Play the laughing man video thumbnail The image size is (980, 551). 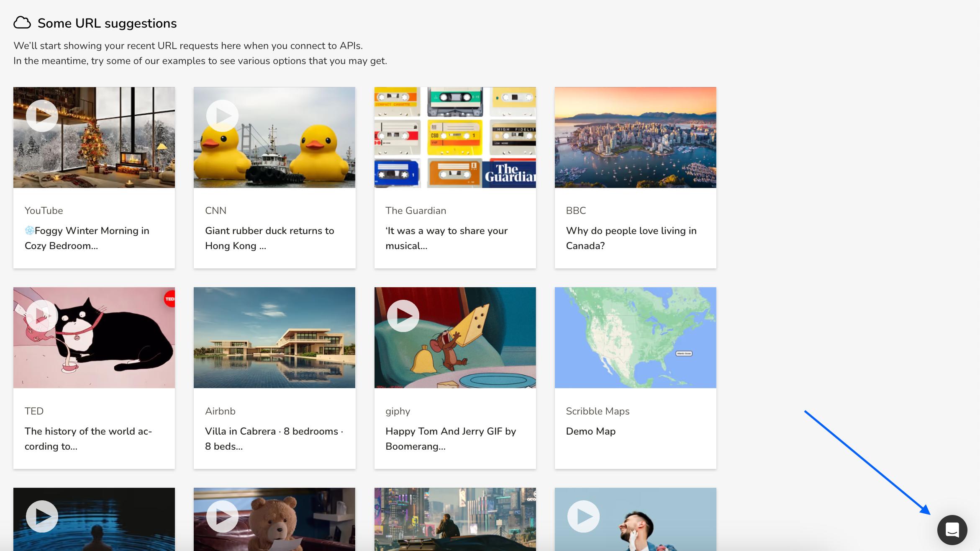pos(583,516)
